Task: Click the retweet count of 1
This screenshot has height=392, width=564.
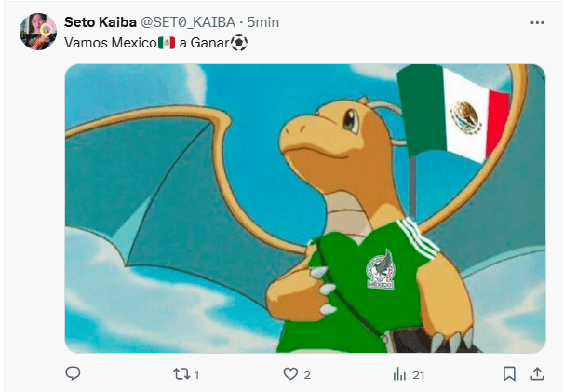Action: coord(196,375)
